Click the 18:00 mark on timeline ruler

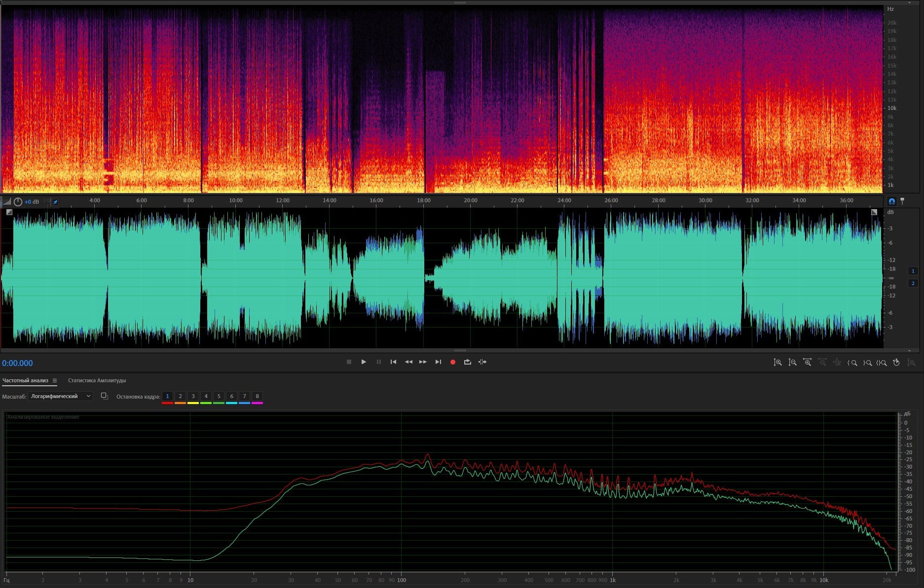point(423,200)
